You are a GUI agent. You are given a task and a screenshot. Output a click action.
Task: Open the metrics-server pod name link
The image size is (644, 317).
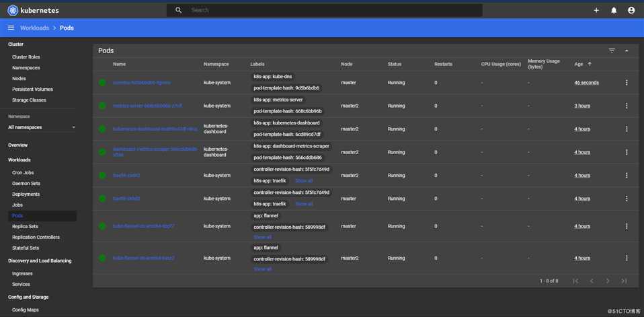coord(147,106)
